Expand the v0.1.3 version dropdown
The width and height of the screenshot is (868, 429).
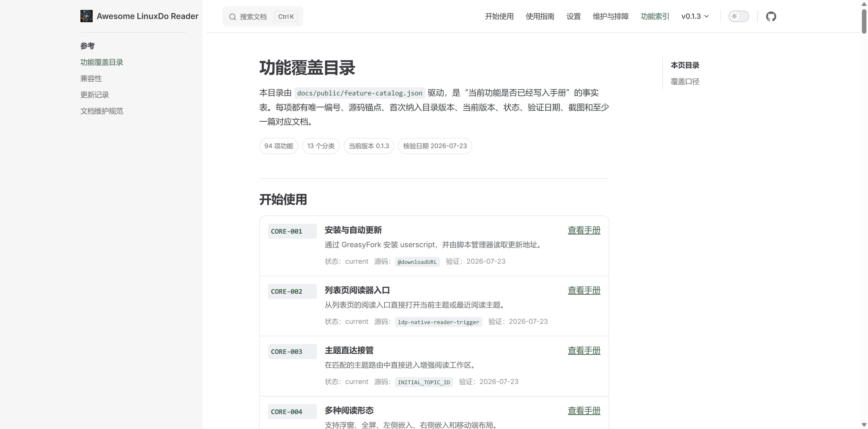(695, 16)
